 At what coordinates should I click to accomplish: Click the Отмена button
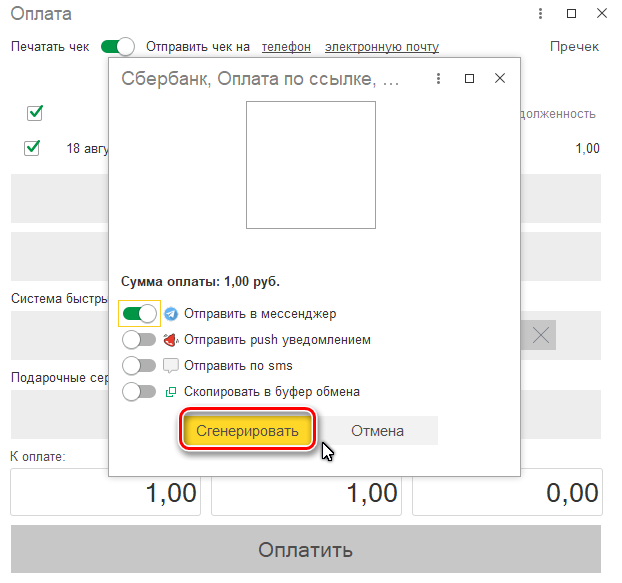click(x=377, y=431)
